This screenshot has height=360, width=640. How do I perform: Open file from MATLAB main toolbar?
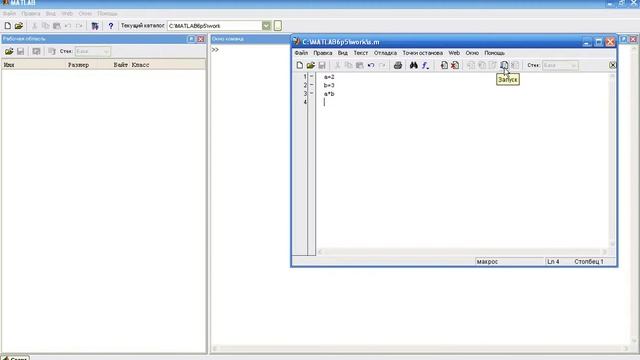click(x=19, y=26)
